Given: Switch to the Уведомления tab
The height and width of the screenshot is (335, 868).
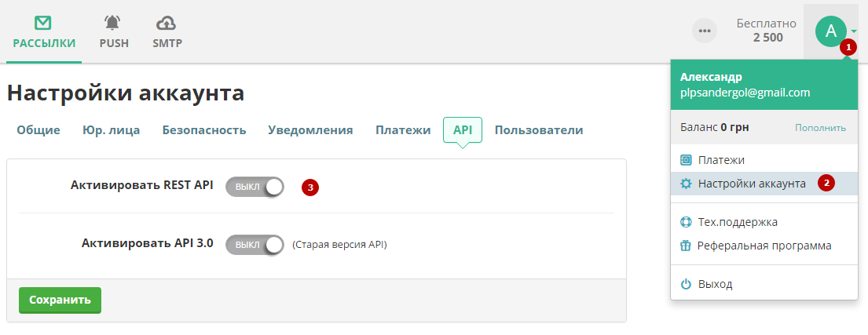Looking at the screenshot, I should pos(310,130).
